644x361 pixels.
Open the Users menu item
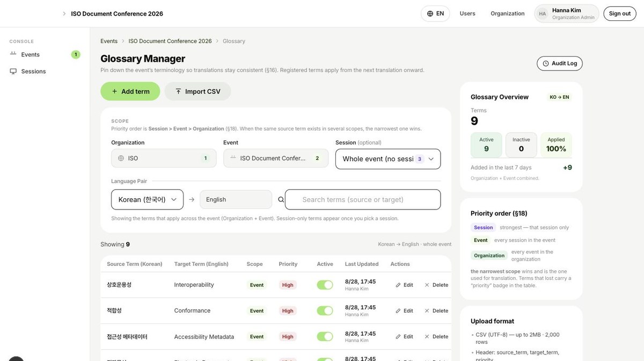(467, 13)
